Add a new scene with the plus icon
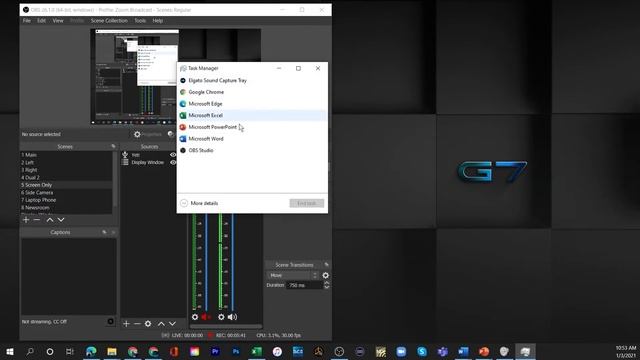The height and width of the screenshot is (360, 640). (x=26, y=220)
